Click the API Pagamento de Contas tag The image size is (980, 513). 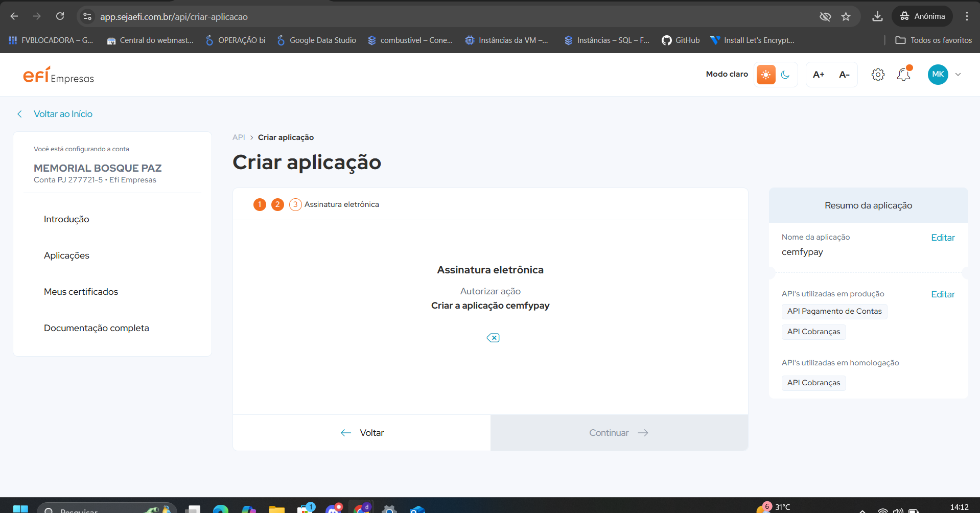(834, 311)
